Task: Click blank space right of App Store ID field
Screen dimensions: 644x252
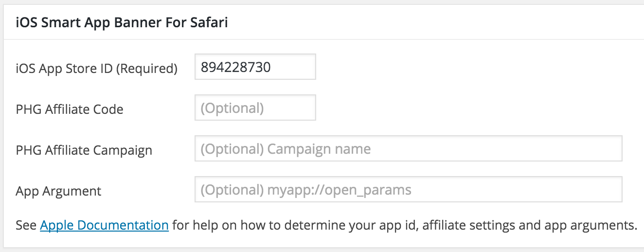Action: (462, 67)
